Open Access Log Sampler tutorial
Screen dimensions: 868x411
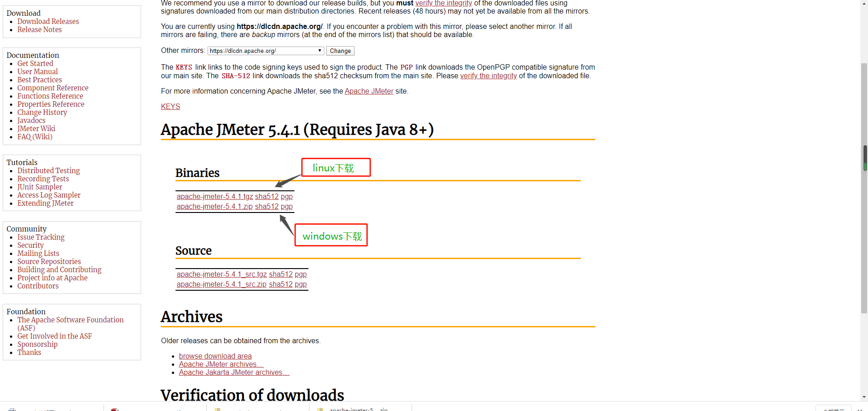[49, 195]
